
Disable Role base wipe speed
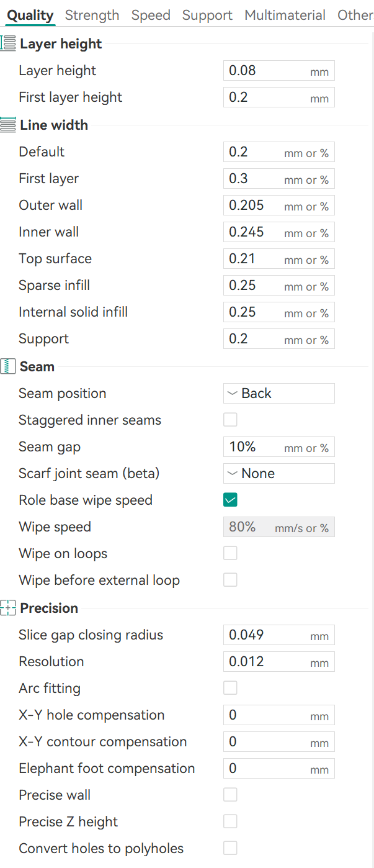[230, 500]
